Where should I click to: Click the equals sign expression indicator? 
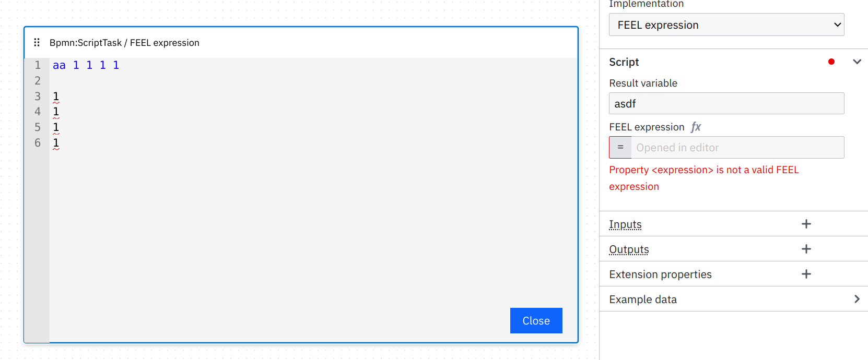click(620, 147)
